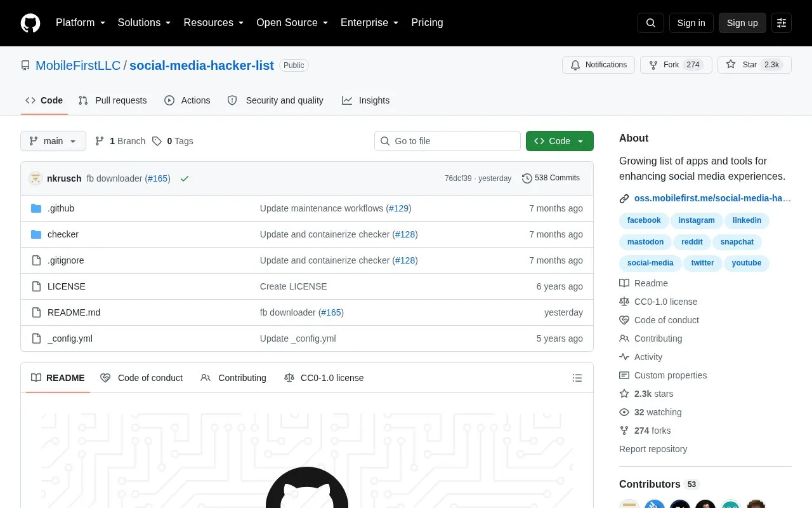Click the link icon beside website URL
Image resolution: width=812 pixels, height=508 pixels.
pos(624,199)
